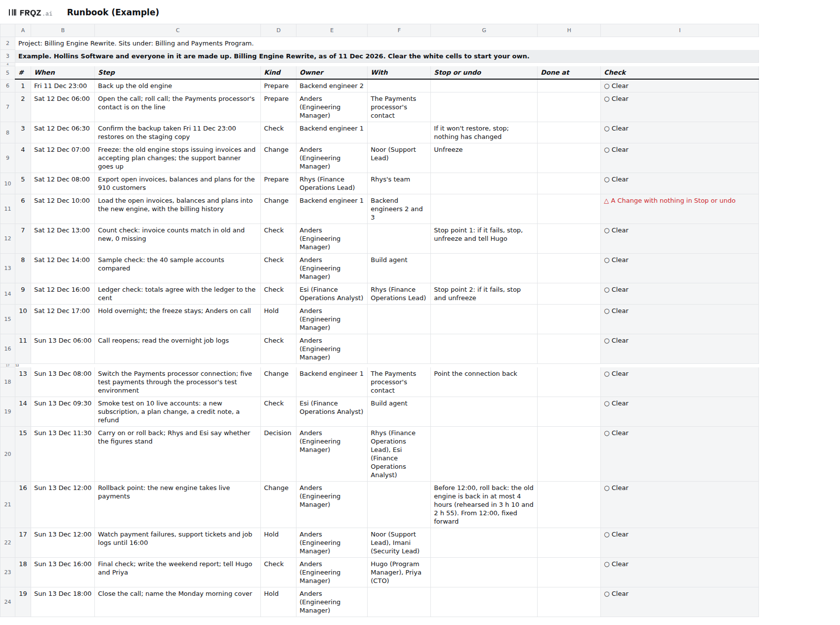Select 'Point the connection back' cell
The width and height of the screenshot is (840, 625).
[x=484, y=382]
